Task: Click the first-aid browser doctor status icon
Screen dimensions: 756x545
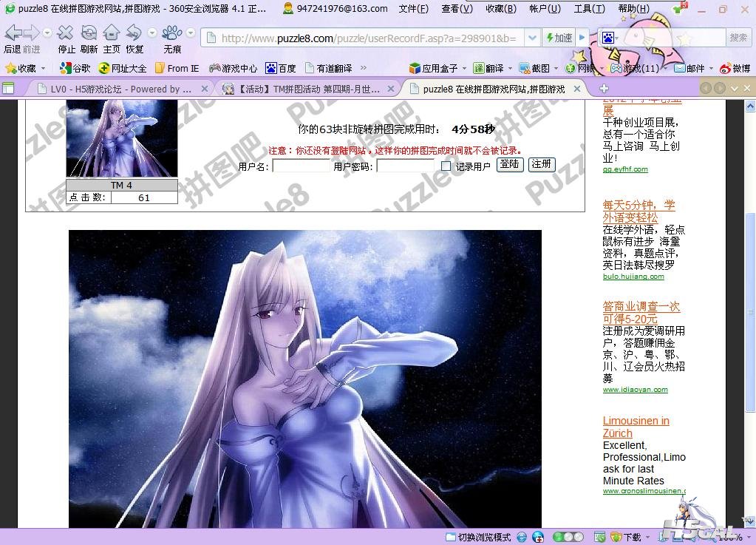Action: [538, 537]
